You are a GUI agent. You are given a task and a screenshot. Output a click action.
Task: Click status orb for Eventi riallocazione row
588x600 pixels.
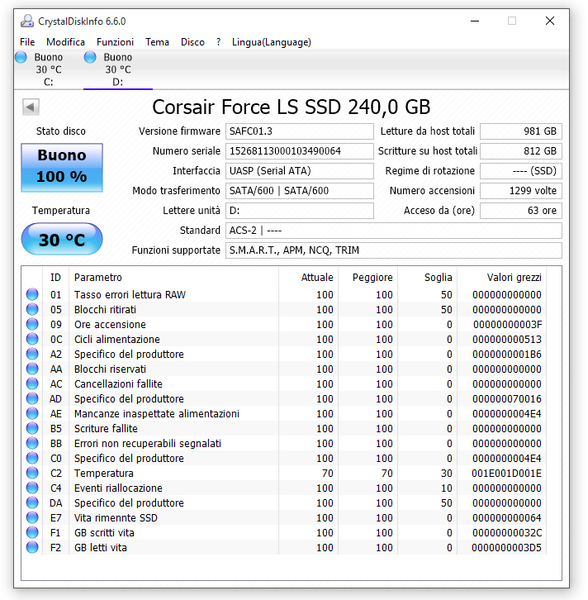tap(32, 488)
